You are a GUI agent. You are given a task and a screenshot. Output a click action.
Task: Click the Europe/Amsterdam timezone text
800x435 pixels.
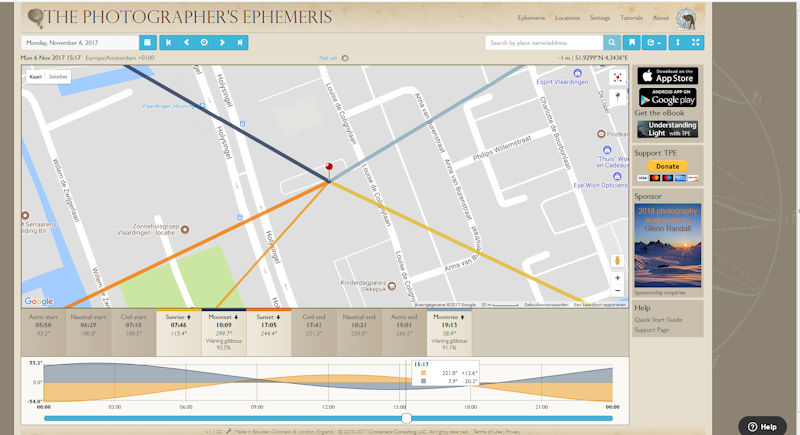point(120,58)
